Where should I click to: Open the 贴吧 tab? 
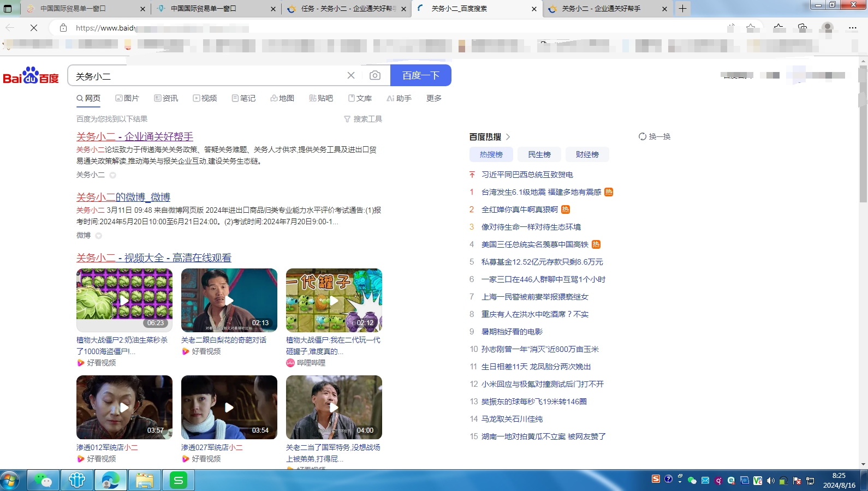321,98
